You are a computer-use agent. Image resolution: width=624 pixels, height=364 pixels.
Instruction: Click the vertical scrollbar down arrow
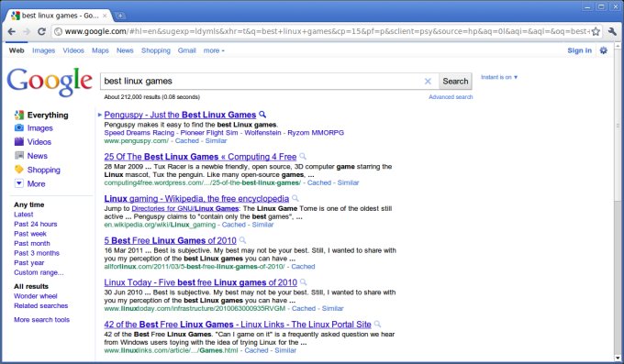[618, 358]
